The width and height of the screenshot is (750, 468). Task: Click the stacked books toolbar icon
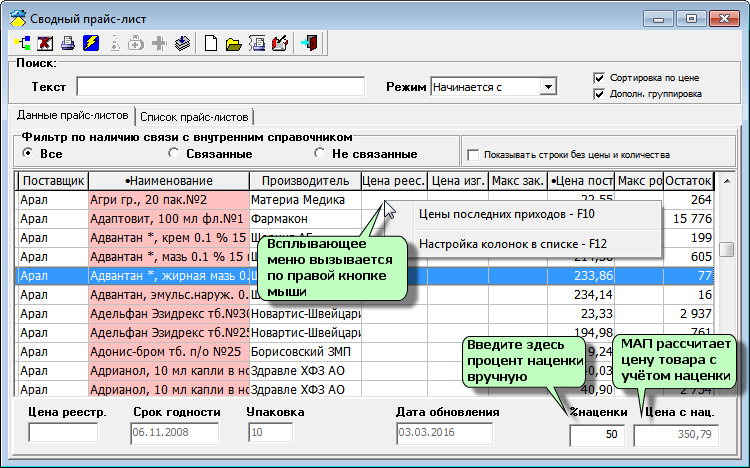(182, 43)
